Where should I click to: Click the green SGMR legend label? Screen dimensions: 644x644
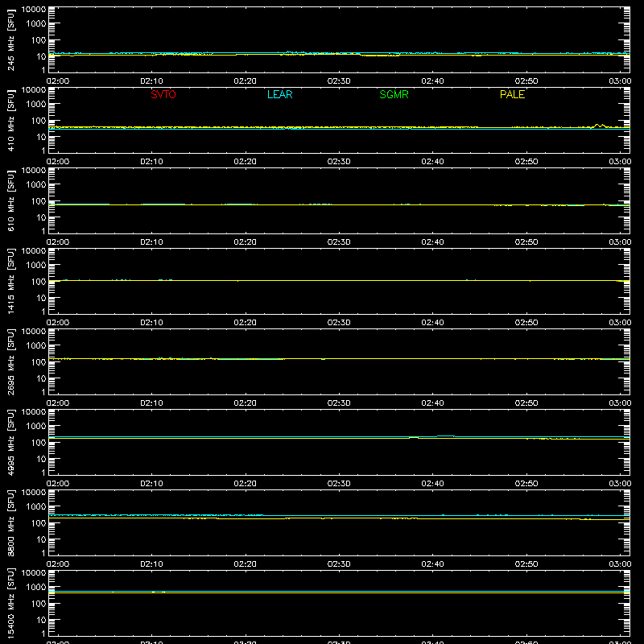(x=394, y=94)
